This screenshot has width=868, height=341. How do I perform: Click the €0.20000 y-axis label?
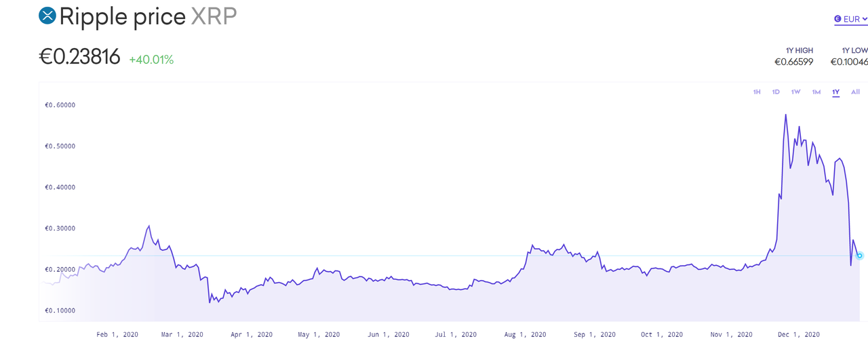(x=60, y=270)
